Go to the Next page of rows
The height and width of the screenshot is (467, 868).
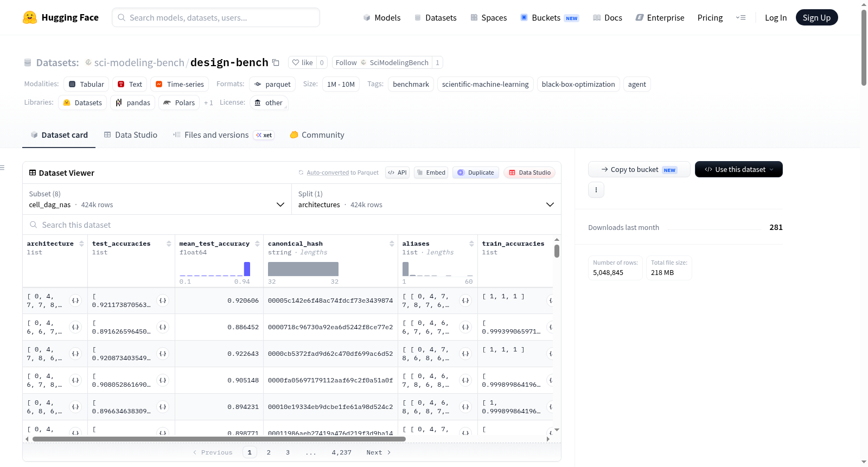[x=379, y=452]
